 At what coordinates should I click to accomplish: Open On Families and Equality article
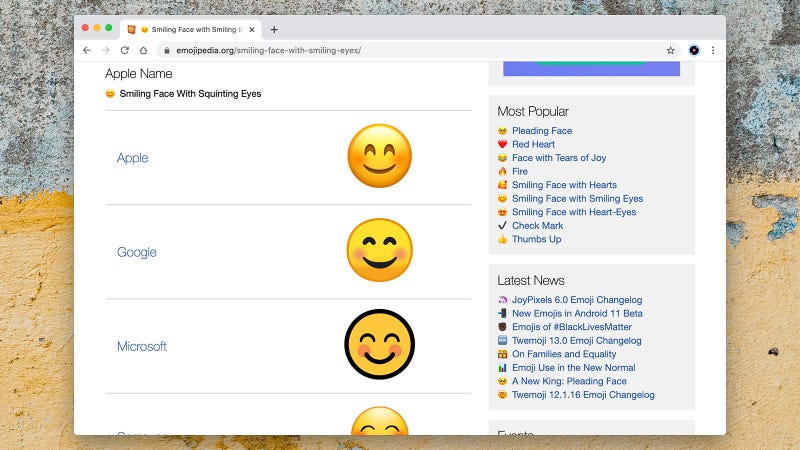coord(564,354)
